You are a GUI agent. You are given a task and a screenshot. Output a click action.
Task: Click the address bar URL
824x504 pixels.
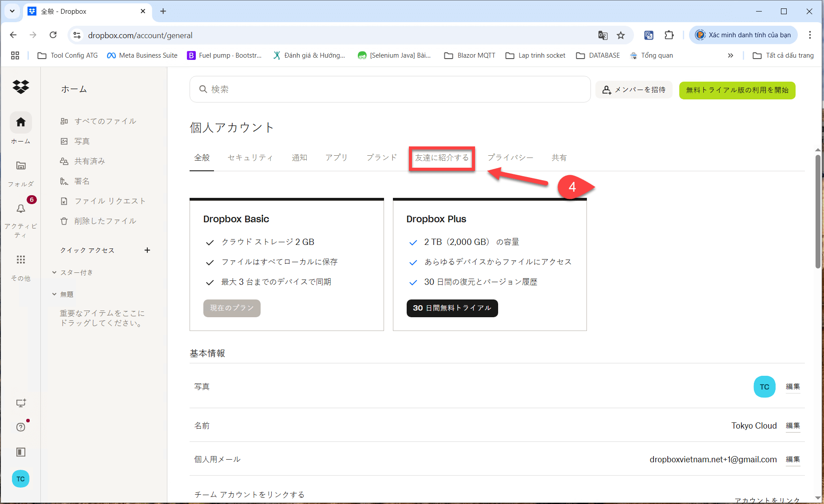140,35
